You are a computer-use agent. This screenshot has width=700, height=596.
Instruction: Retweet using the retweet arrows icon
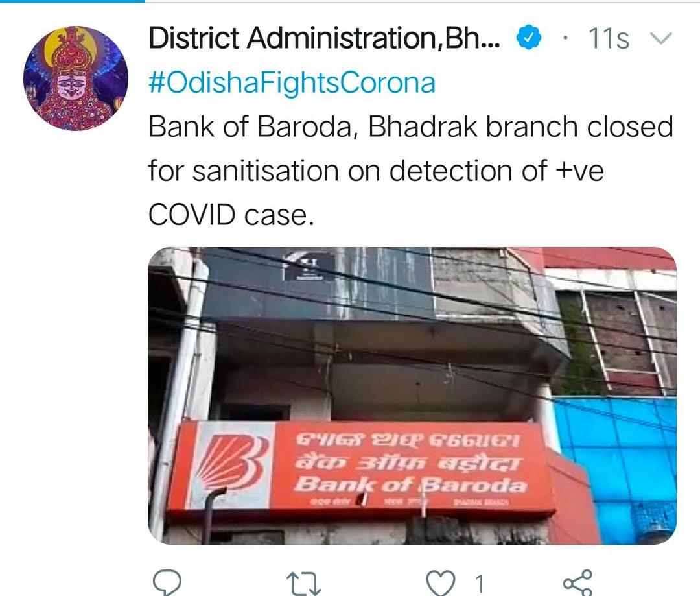tap(303, 584)
